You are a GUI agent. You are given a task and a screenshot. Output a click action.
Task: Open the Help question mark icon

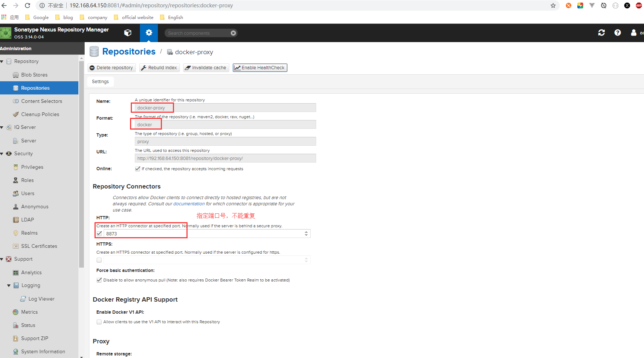point(618,33)
